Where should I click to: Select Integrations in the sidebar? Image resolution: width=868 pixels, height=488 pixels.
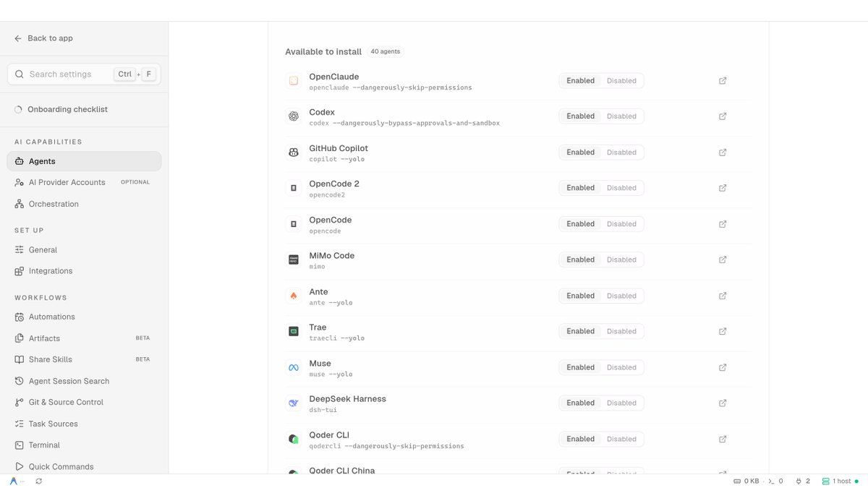click(x=84, y=271)
